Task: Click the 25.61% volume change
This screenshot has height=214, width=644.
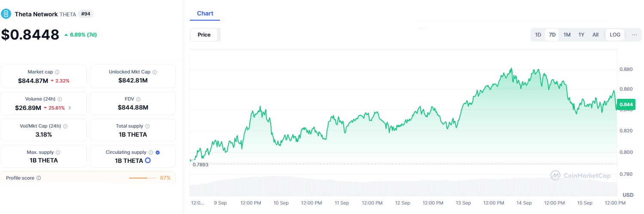Action: point(55,108)
